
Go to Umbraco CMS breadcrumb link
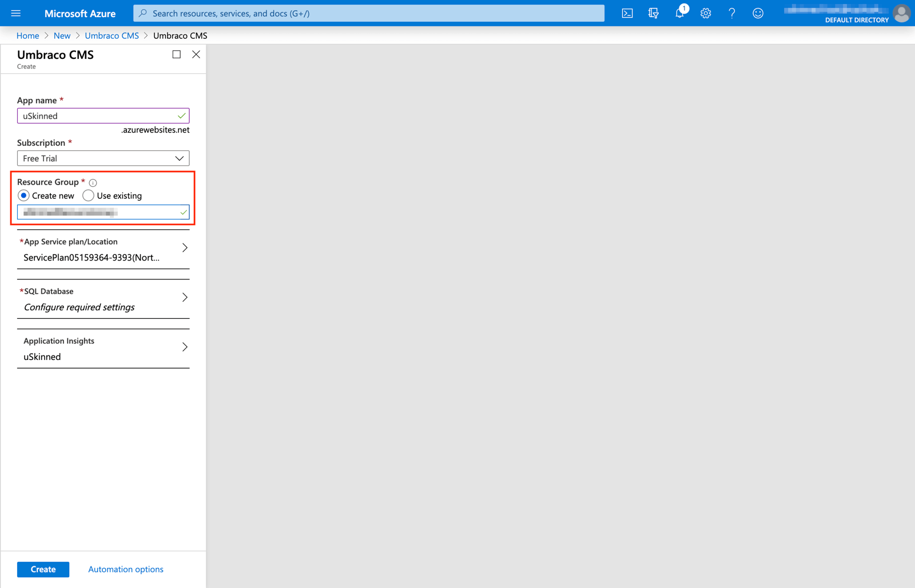pyautogui.click(x=112, y=35)
